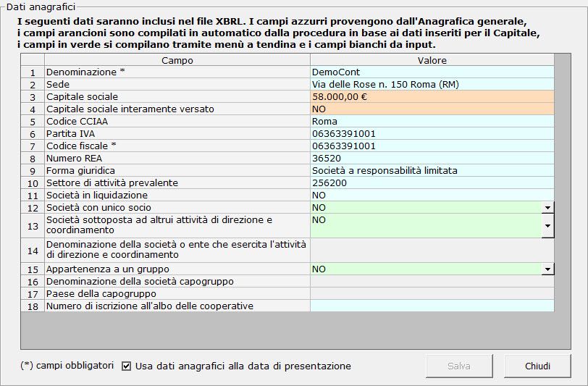Image resolution: width=588 pixels, height=386 pixels.
Task: Select the Forma giuridica value cell
Action: pos(432,171)
